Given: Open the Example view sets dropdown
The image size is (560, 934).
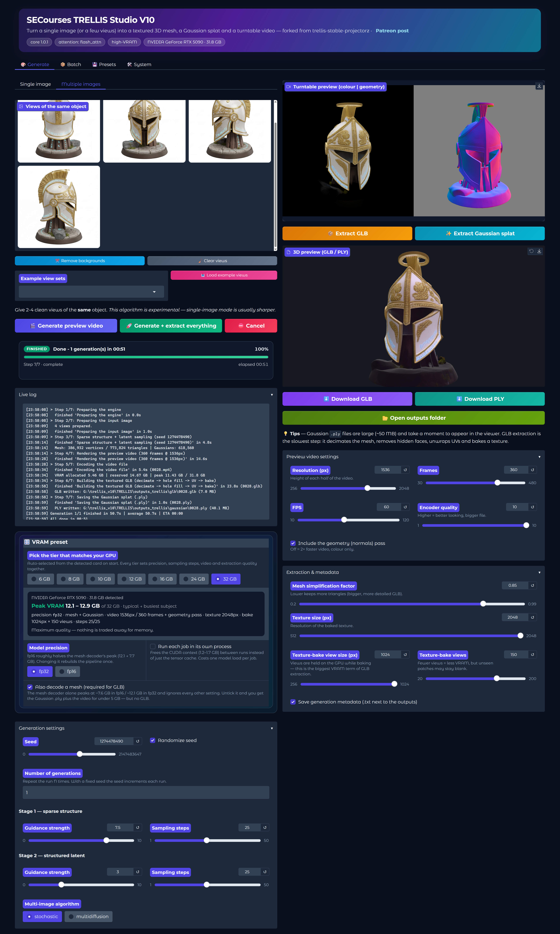Looking at the screenshot, I should [x=91, y=292].
